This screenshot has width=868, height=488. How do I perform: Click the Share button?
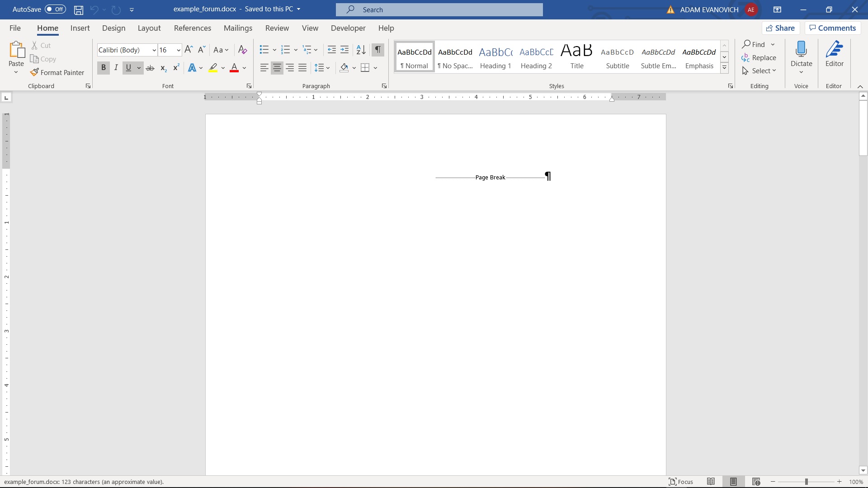pyautogui.click(x=781, y=28)
